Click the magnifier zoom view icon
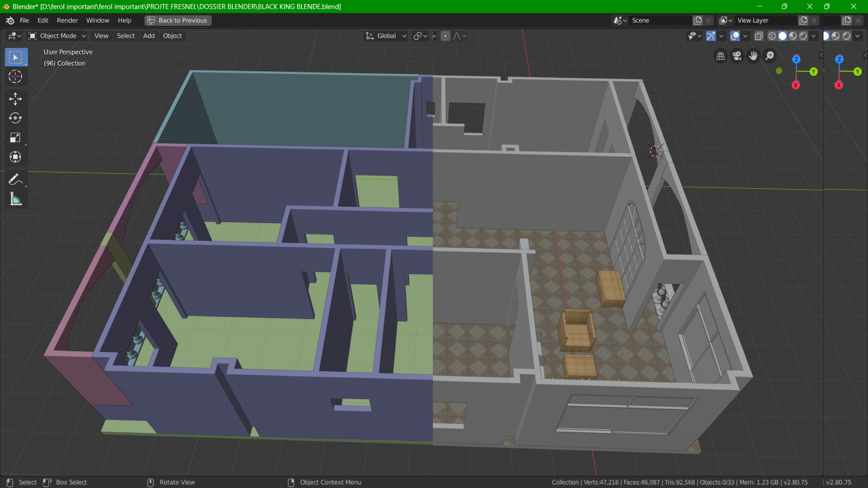 click(770, 56)
